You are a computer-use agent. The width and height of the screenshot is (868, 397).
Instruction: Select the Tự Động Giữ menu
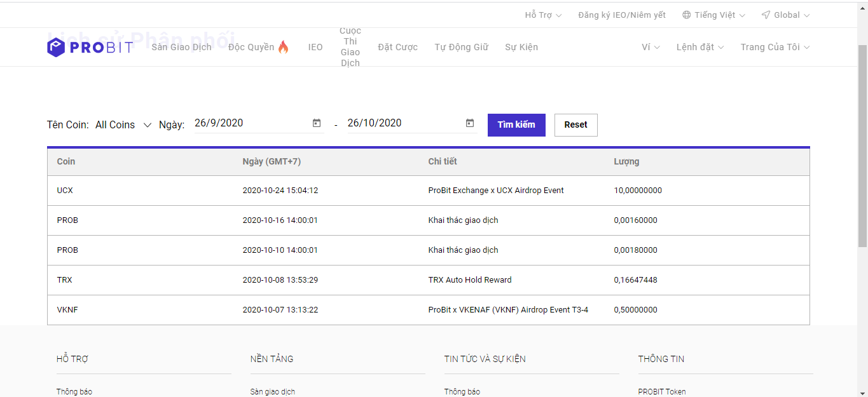click(x=461, y=47)
